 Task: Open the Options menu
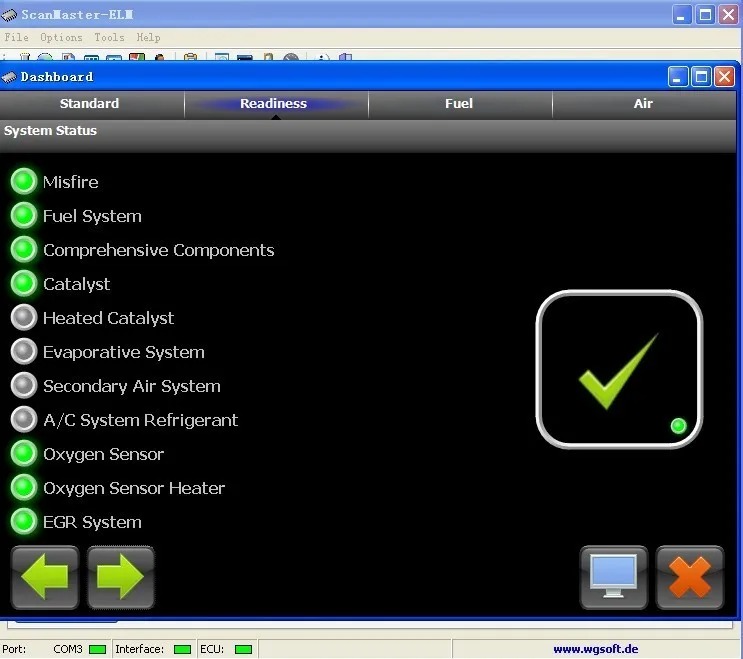coord(61,38)
